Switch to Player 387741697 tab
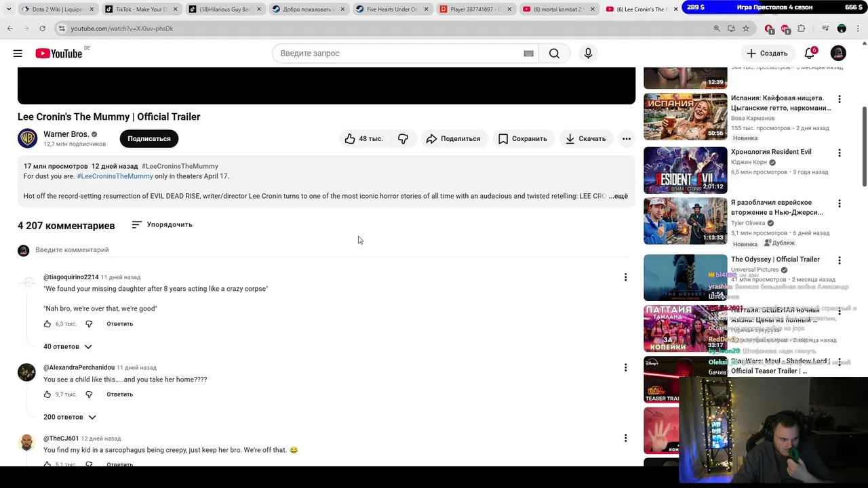The height and width of the screenshot is (488, 868). [475, 9]
